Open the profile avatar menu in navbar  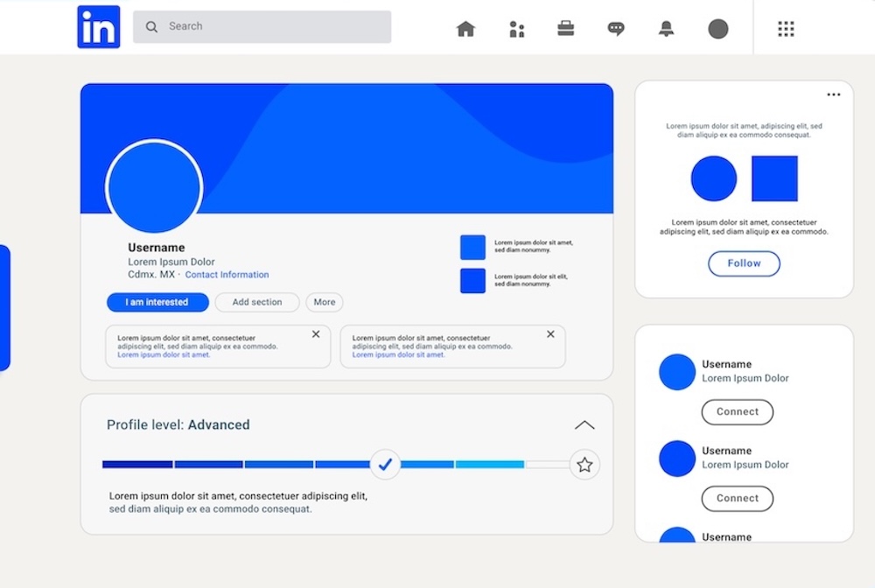click(x=717, y=29)
